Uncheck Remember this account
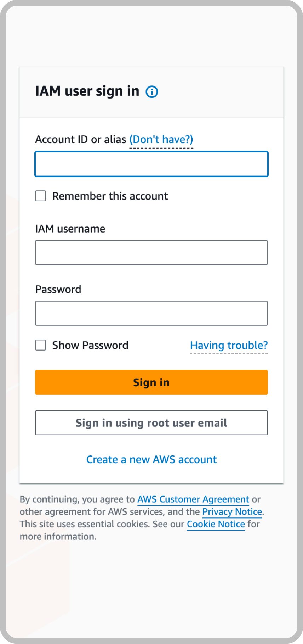The width and height of the screenshot is (303, 644). (40, 196)
